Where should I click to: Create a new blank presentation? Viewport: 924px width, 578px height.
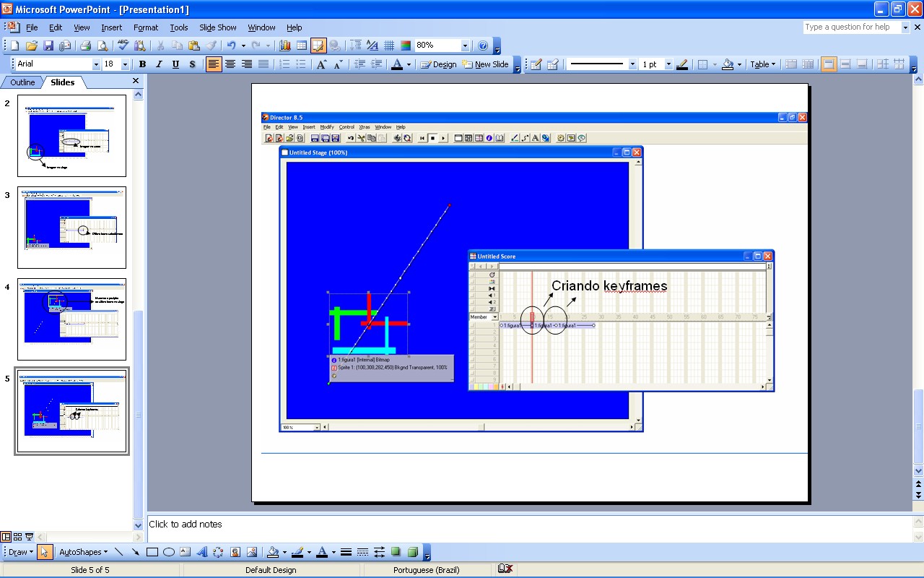coord(14,46)
